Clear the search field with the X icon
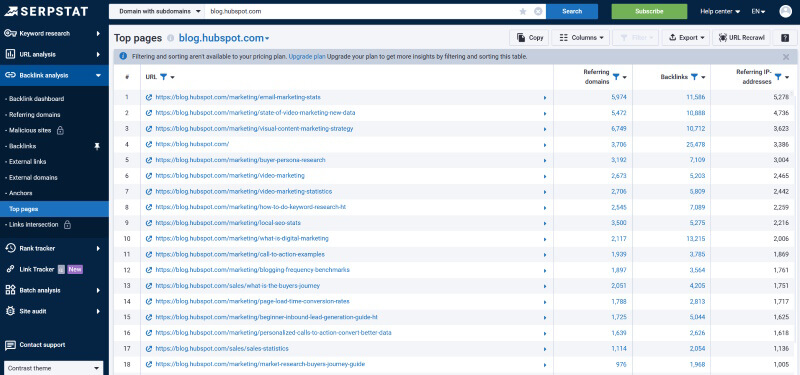The image size is (800, 375). click(x=538, y=11)
